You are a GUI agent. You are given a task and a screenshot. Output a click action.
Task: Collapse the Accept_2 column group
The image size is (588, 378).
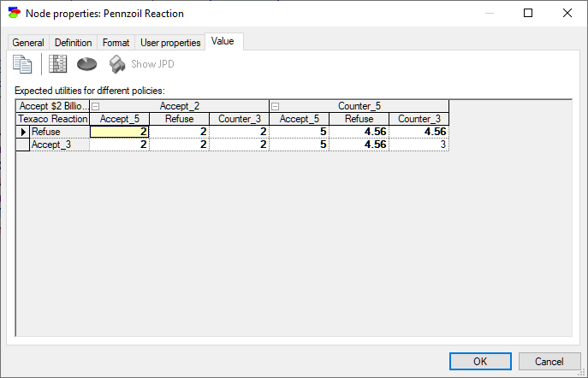click(96, 106)
